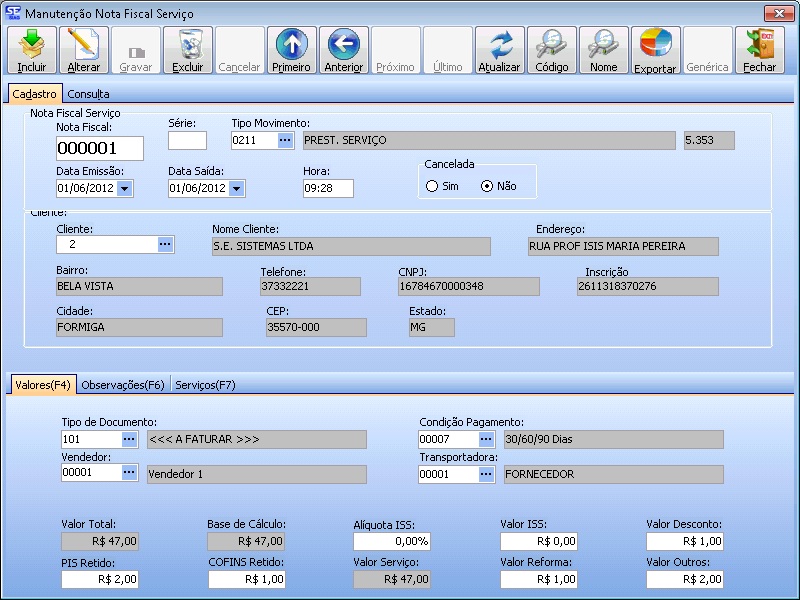Image resolution: width=800 pixels, height=600 pixels.
Task: Click Condição Pagamento lookup ellipsis button
Action: click(x=485, y=439)
